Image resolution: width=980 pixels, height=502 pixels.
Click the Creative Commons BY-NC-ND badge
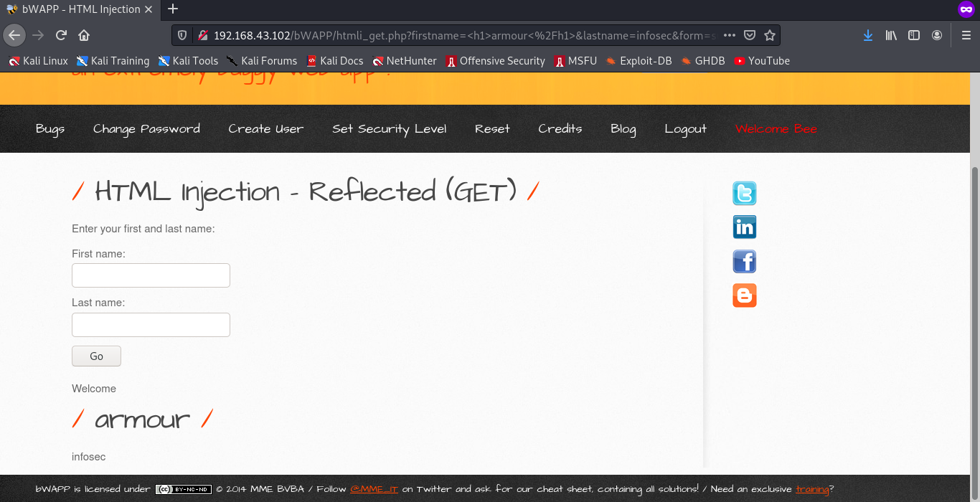(x=184, y=489)
